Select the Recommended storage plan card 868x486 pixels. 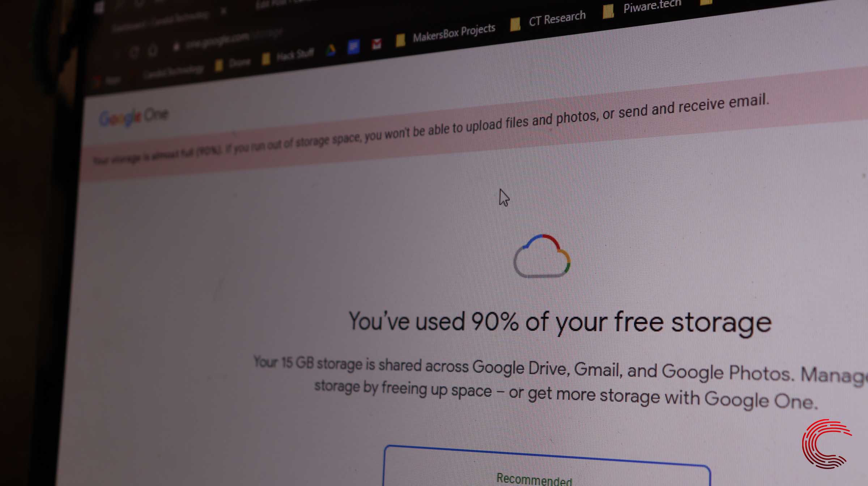547,466
